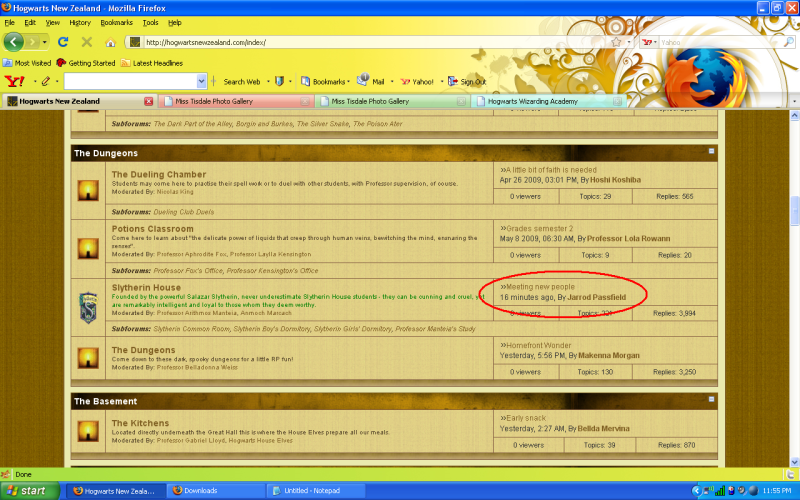The height and width of the screenshot is (500, 800).
Task: Switch to Downloads taskbar window
Action: point(216,491)
